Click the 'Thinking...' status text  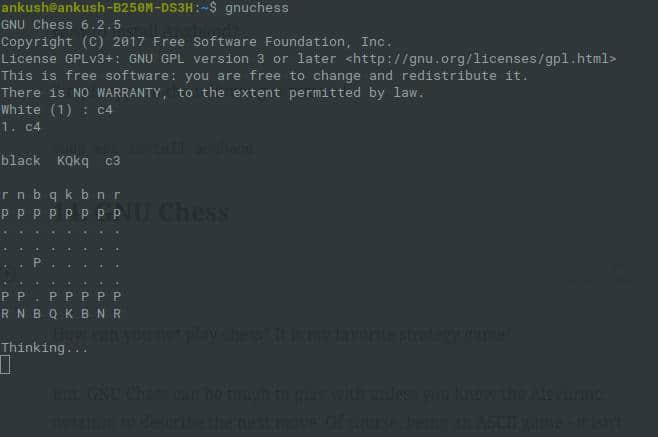[44, 348]
